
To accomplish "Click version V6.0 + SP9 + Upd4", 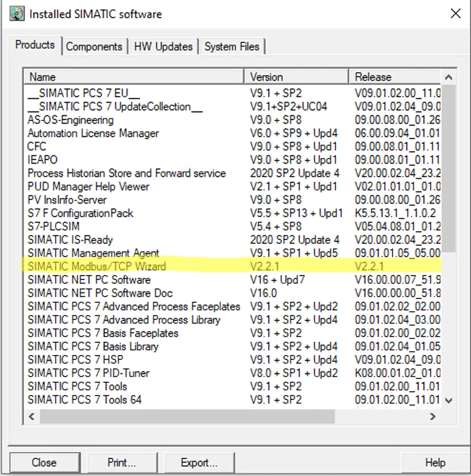I will click(x=294, y=134).
